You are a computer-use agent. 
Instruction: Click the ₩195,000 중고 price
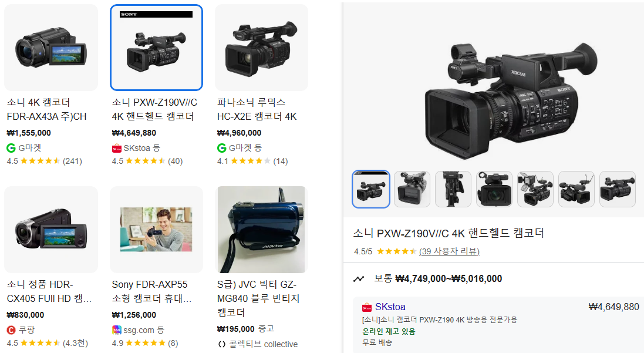click(x=245, y=329)
